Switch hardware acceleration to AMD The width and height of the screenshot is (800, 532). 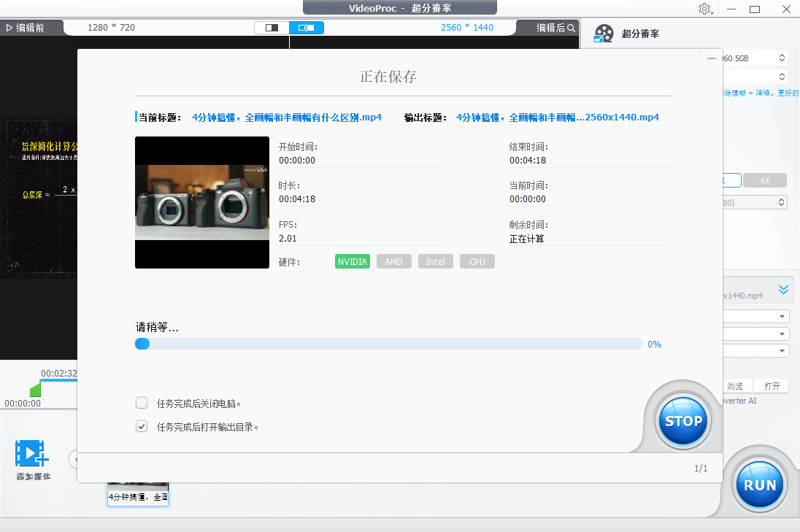tap(393, 261)
